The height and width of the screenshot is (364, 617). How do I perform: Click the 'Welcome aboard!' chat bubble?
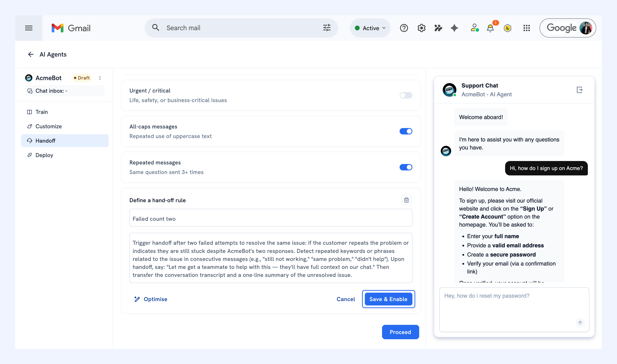pos(481,117)
